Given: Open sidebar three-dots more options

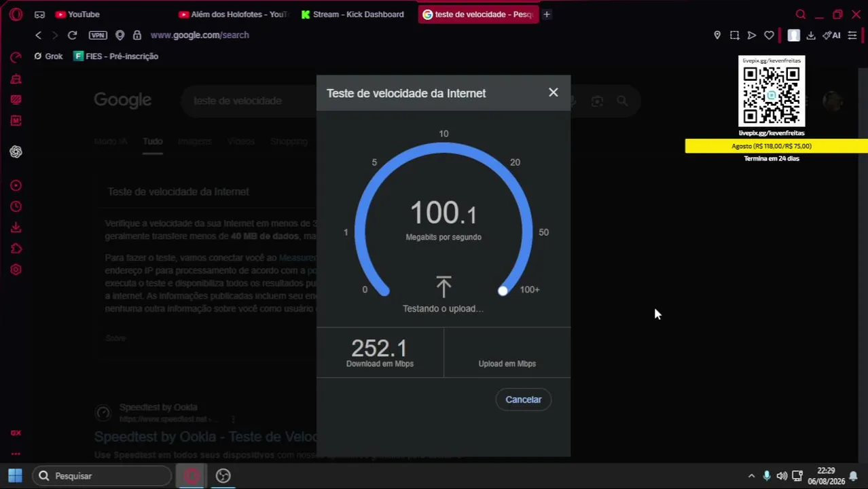Looking at the screenshot, I should 16,454.
